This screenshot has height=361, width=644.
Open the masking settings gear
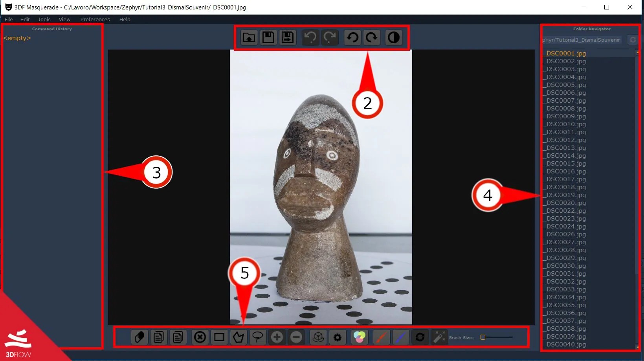tap(338, 337)
